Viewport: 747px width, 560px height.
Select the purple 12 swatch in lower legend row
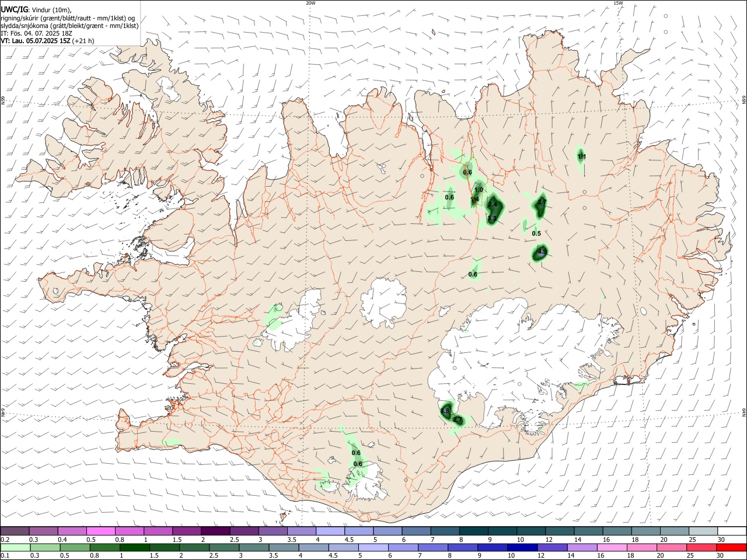click(553, 547)
